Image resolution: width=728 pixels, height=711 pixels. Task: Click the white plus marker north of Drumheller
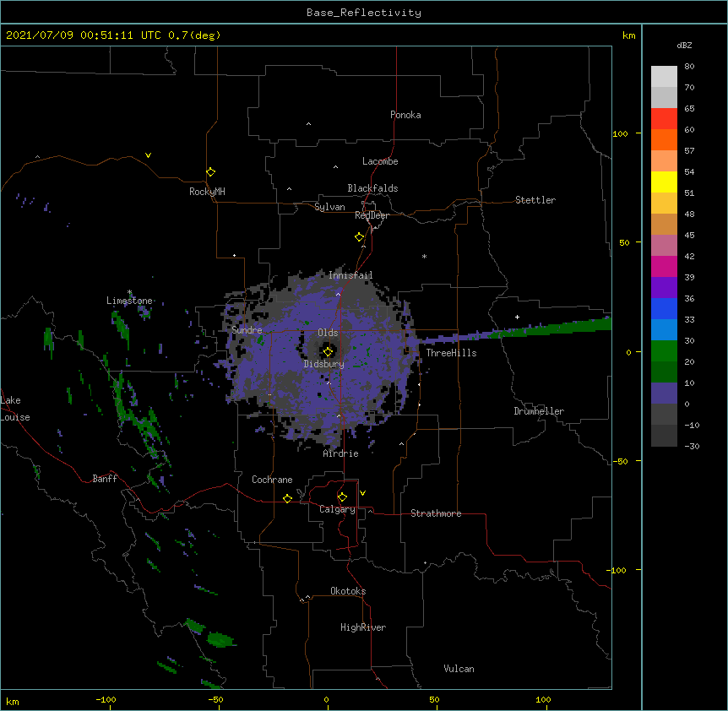pyautogui.click(x=517, y=317)
